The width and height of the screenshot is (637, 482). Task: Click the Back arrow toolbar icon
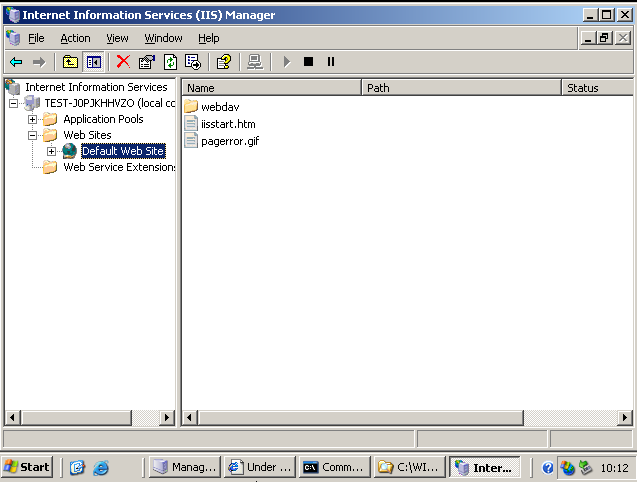(16, 62)
